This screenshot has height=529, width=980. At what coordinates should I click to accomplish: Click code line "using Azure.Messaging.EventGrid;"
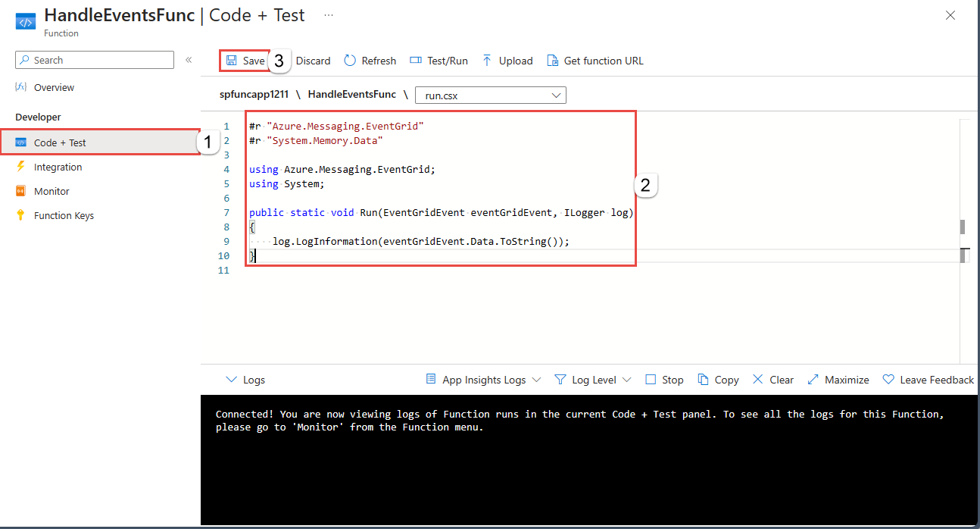(342, 169)
